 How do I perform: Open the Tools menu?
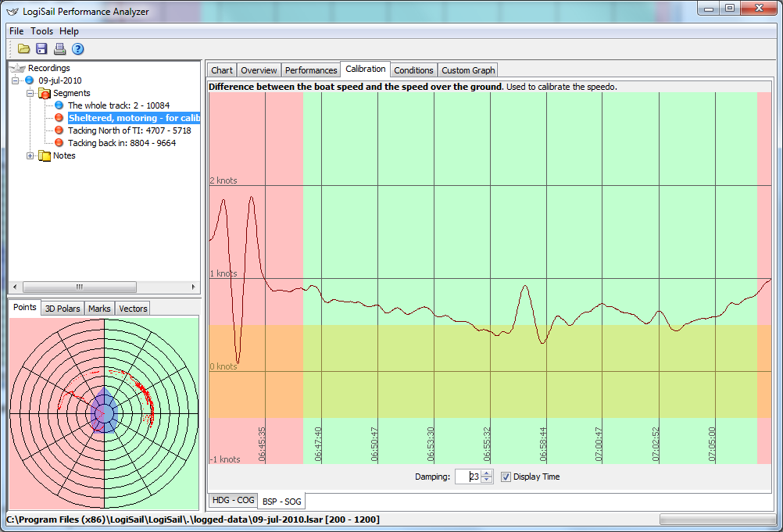[42, 31]
